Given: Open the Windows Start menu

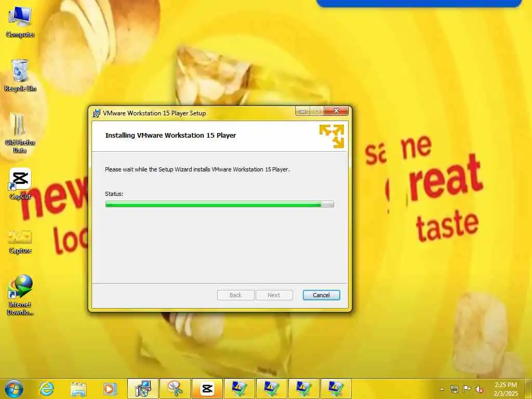Looking at the screenshot, I should (14, 389).
